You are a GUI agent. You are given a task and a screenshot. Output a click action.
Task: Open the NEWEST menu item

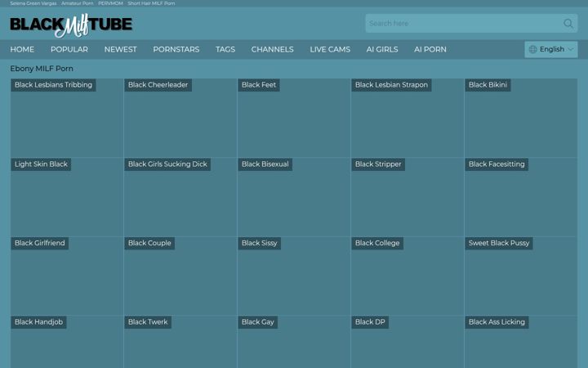[x=120, y=50]
